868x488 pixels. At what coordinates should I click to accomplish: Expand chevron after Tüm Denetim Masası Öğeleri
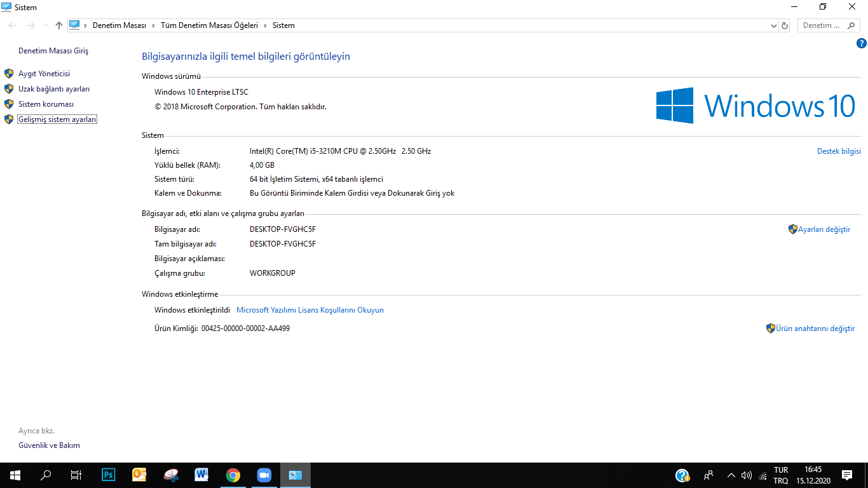(265, 25)
